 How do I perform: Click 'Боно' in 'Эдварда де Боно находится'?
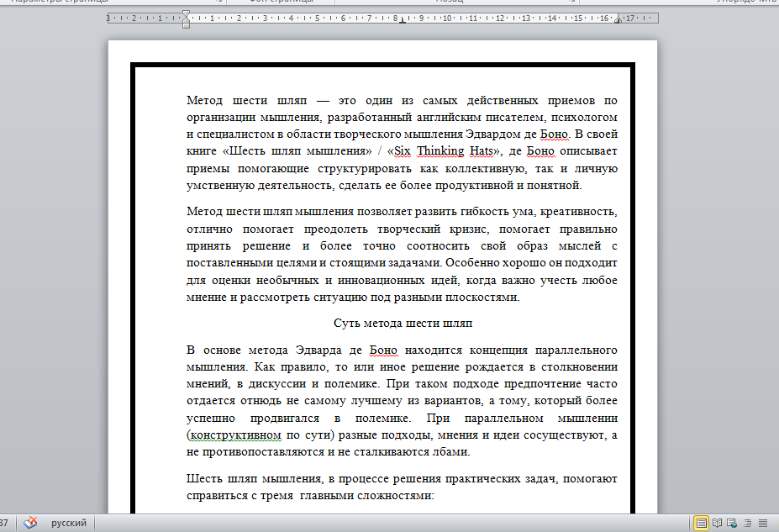click(x=383, y=350)
